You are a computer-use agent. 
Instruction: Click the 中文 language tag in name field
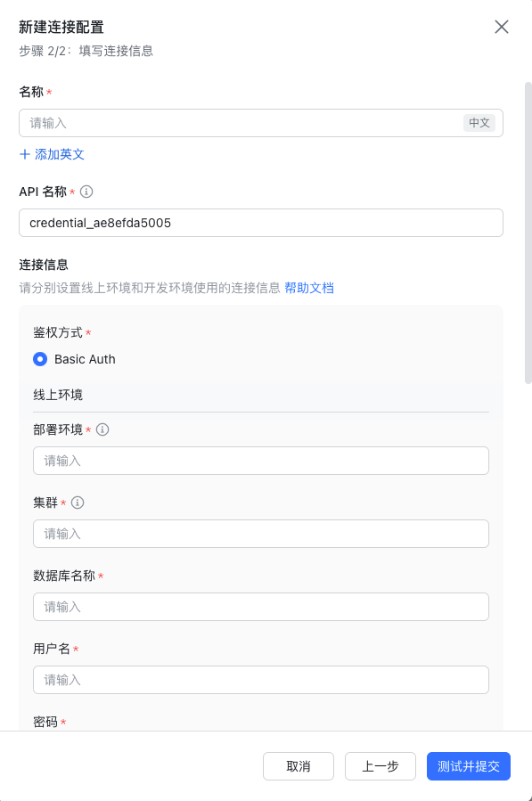[x=479, y=123]
